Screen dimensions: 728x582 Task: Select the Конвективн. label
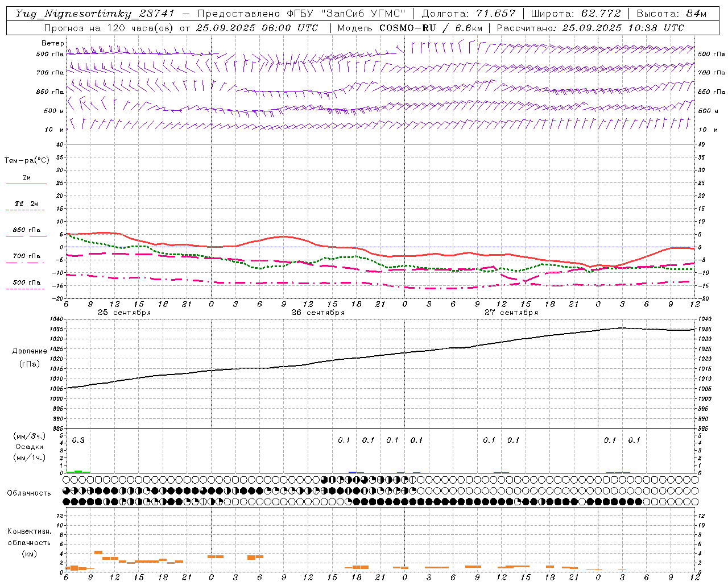29,531
